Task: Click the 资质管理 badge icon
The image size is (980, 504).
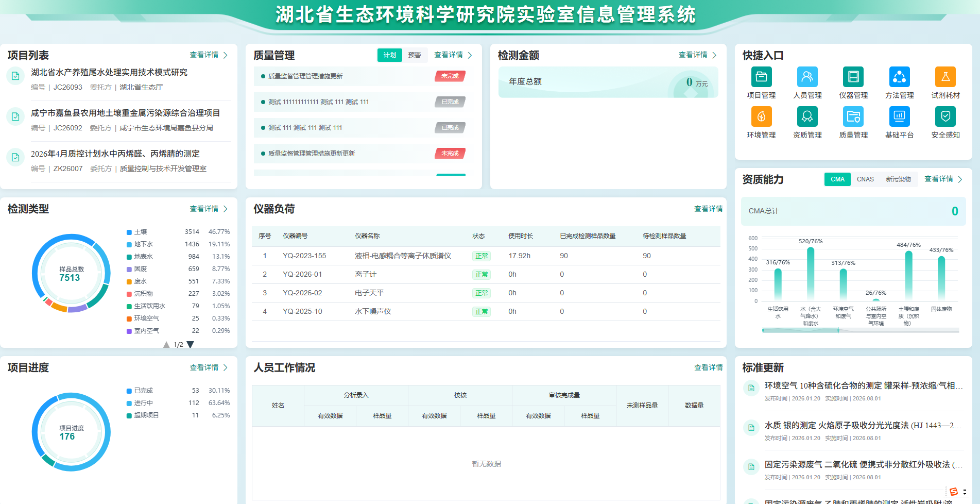Action: tap(807, 117)
